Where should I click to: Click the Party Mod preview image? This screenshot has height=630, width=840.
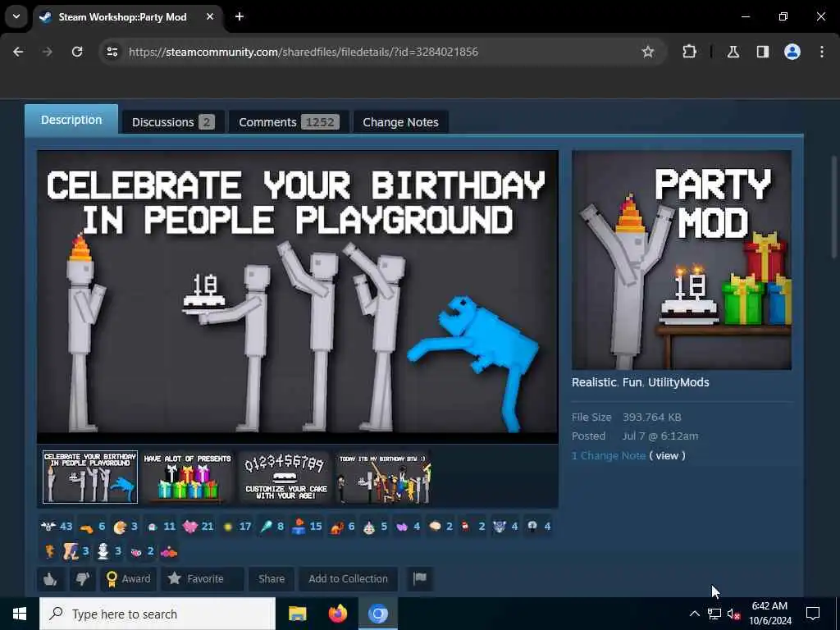point(682,260)
